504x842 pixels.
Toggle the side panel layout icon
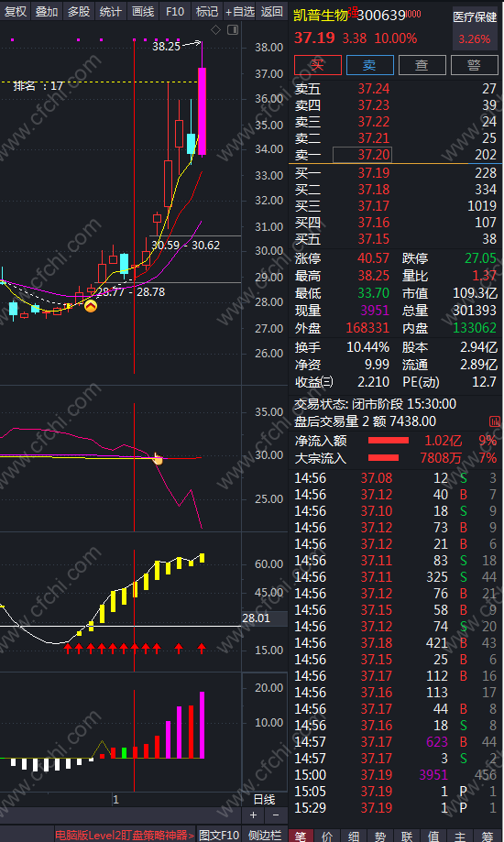point(233,30)
